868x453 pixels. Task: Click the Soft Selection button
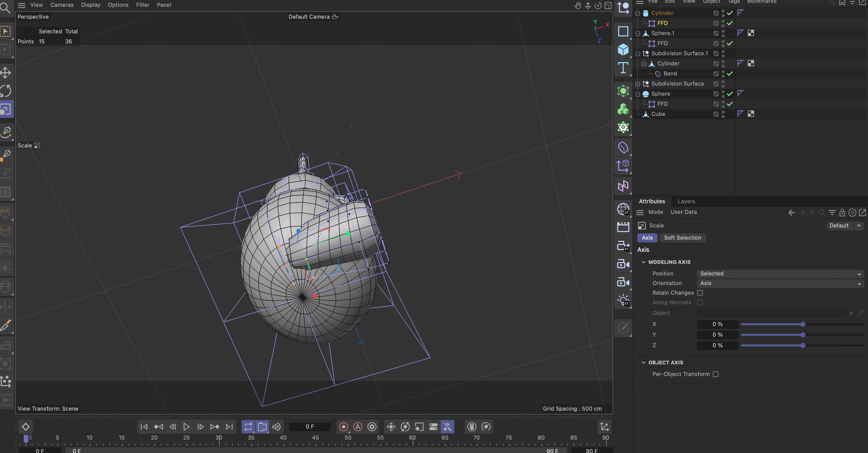pyautogui.click(x=682, y=238)
